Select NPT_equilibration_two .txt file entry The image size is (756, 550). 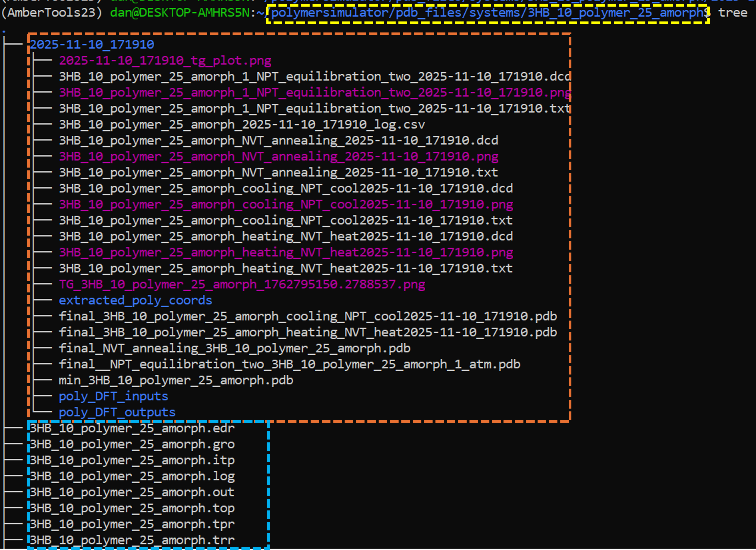(315, 109)
